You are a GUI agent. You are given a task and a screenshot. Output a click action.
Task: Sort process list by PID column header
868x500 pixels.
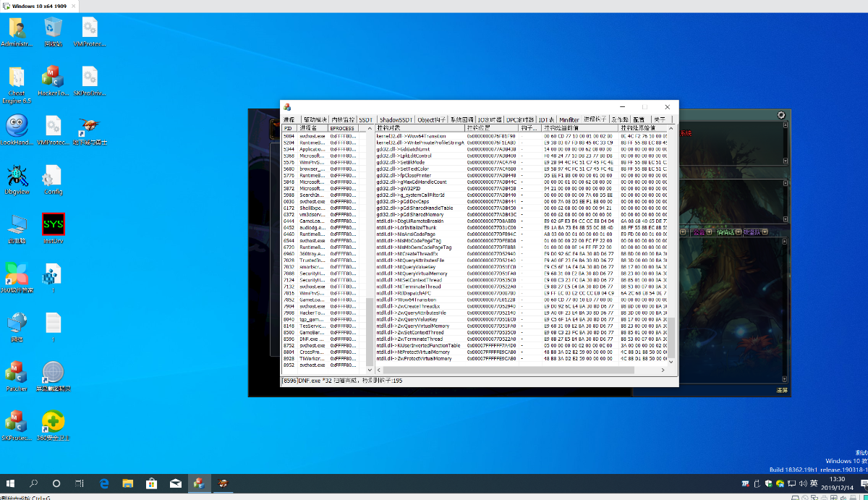tap(289, 128)
